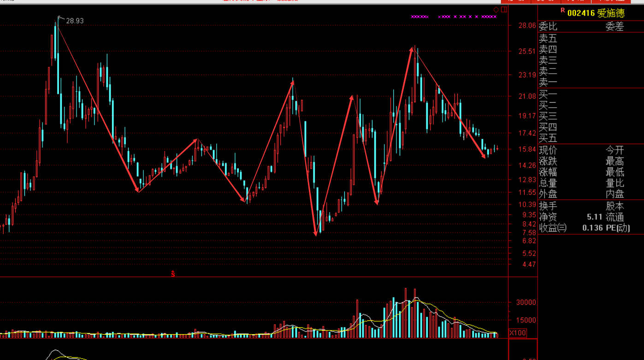Click the 28.06 price axis tick
The width and height of the screenshot is (644, 360).
527,26
